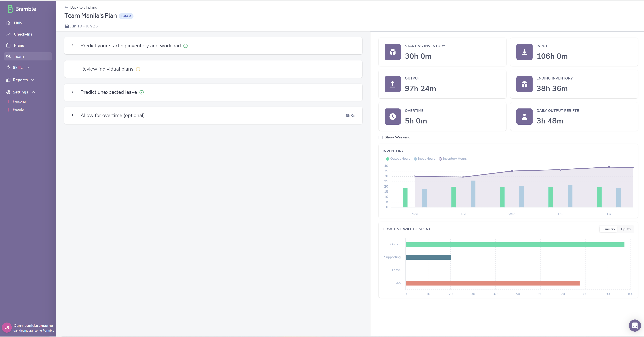Click the Starting Inventory box icon

click(x=393, y=52)
